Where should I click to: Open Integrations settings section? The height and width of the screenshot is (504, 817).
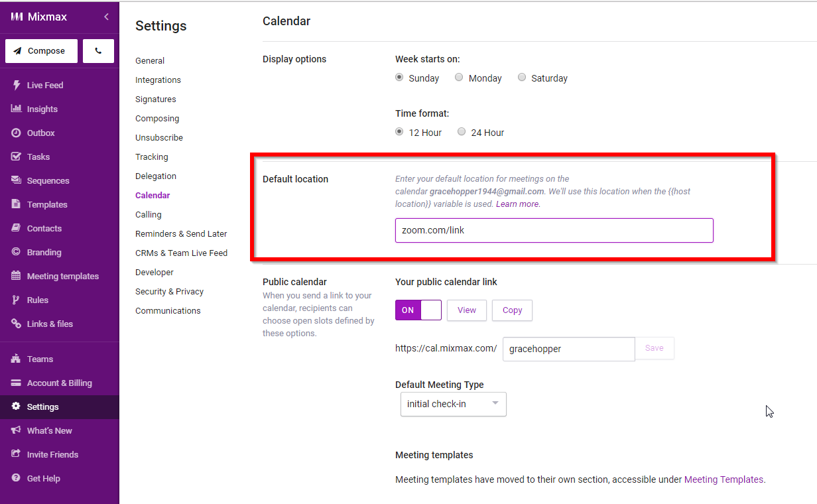158,80
